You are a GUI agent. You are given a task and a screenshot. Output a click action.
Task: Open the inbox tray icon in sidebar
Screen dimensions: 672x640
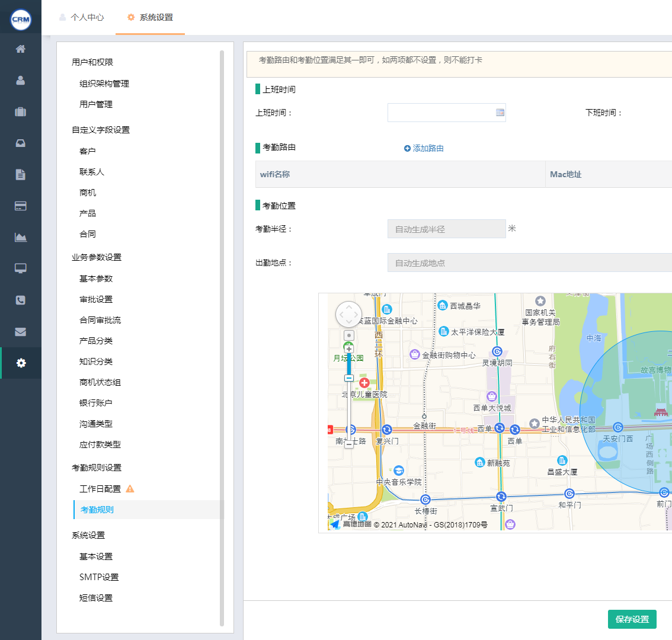tap(21, 143)
